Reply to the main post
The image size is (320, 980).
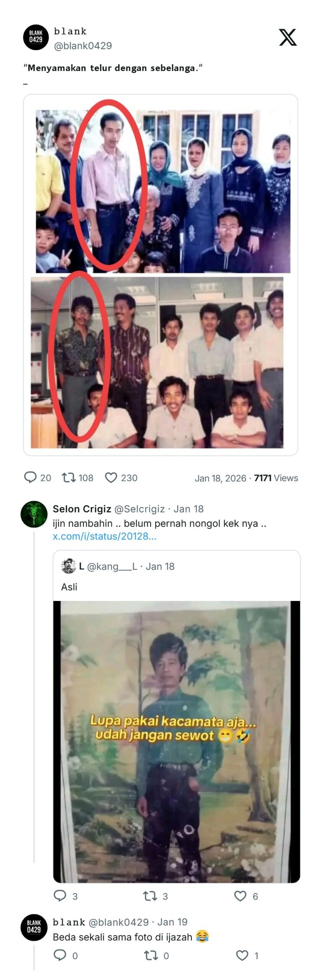click(x=30, y=477)
